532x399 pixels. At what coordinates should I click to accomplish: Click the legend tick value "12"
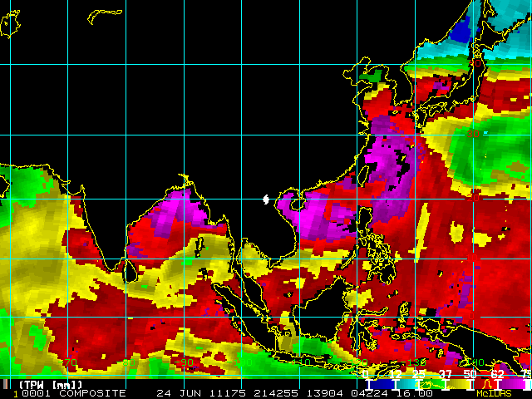[396, 374]
